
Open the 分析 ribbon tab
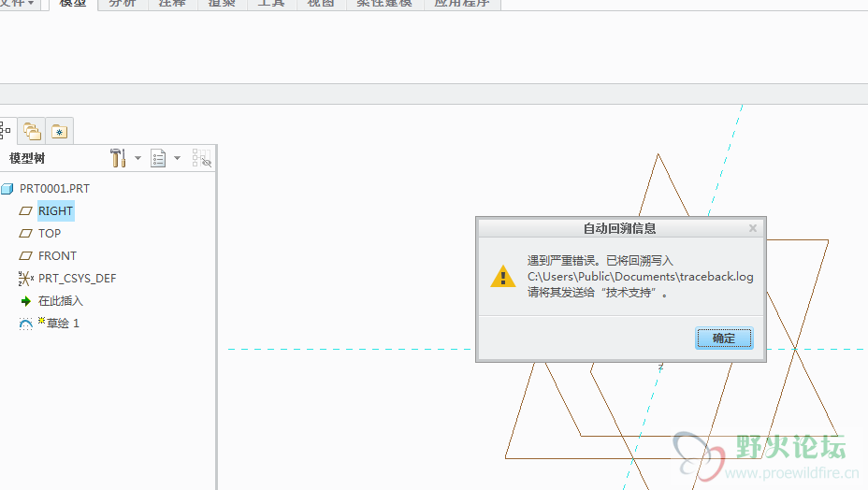click(123, 4)
